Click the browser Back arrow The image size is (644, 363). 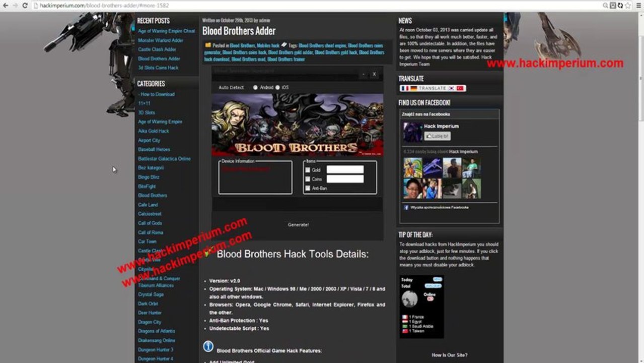click(x=6, y=6)
